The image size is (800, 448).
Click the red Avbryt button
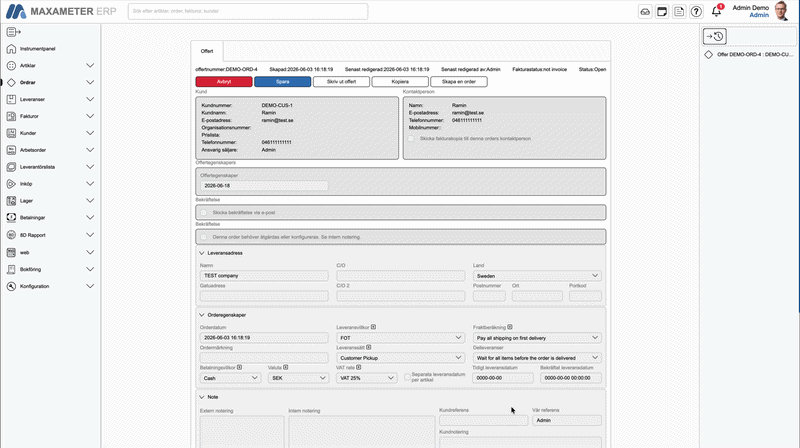click(x=224, y=82)
